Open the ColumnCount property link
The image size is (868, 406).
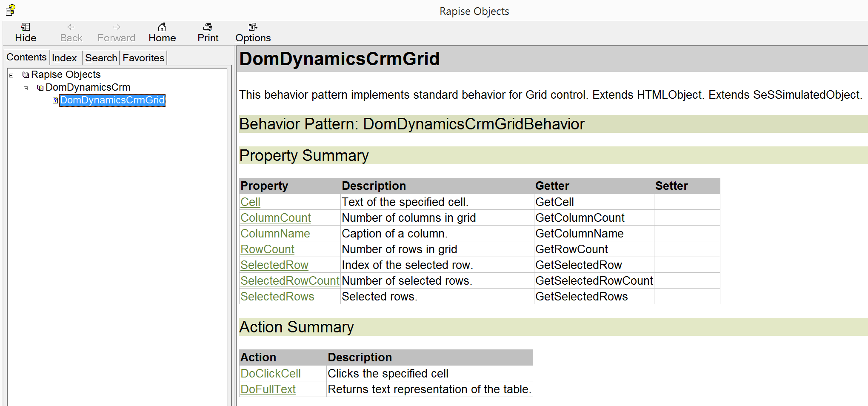pos(275,218)
